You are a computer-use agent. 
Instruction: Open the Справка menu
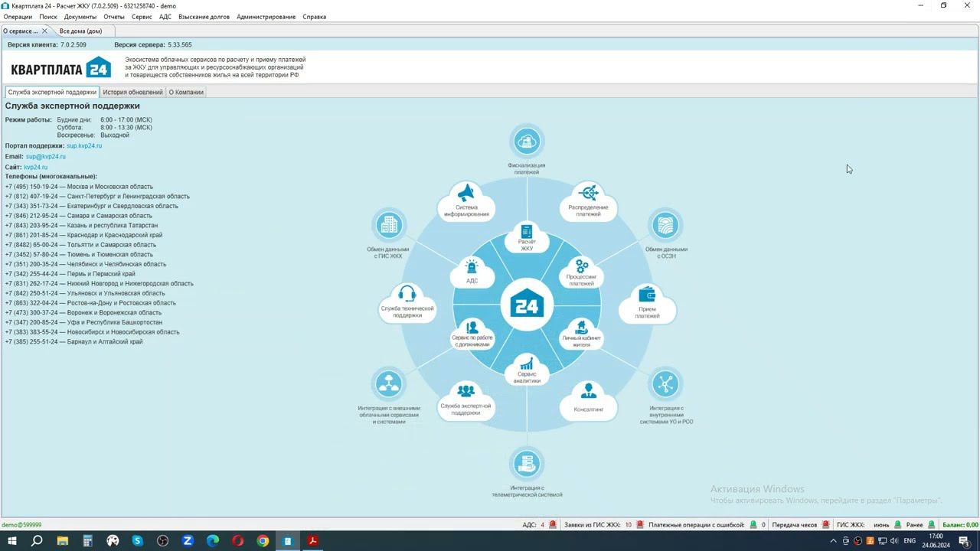[x=314, y=17]
